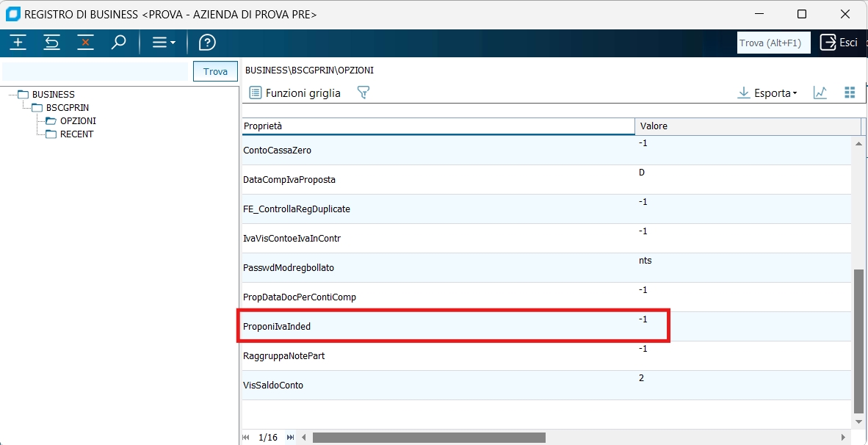The width and height of the screenshot is (868, 445).
Task: Select the OPZIONI tree folder
Action: [77, 121]
